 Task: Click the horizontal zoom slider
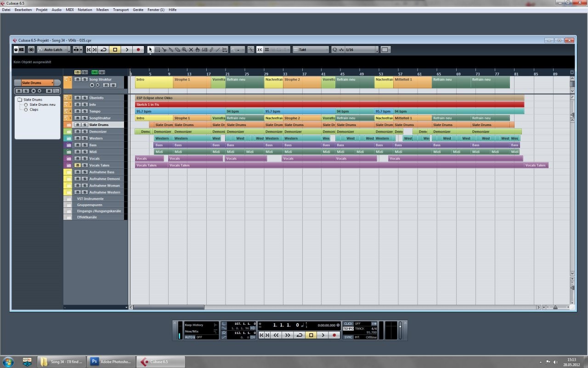coord(555,307)
